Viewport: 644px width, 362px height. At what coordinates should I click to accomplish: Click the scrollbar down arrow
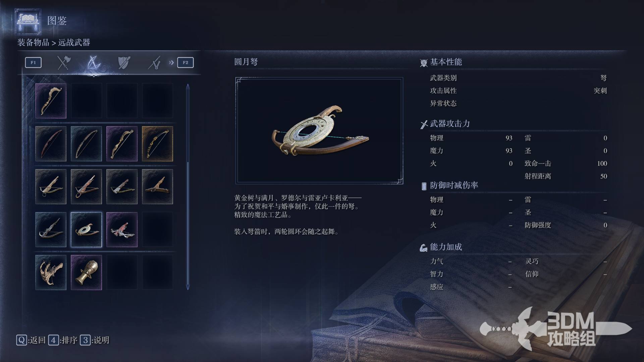tap(188, 287)
